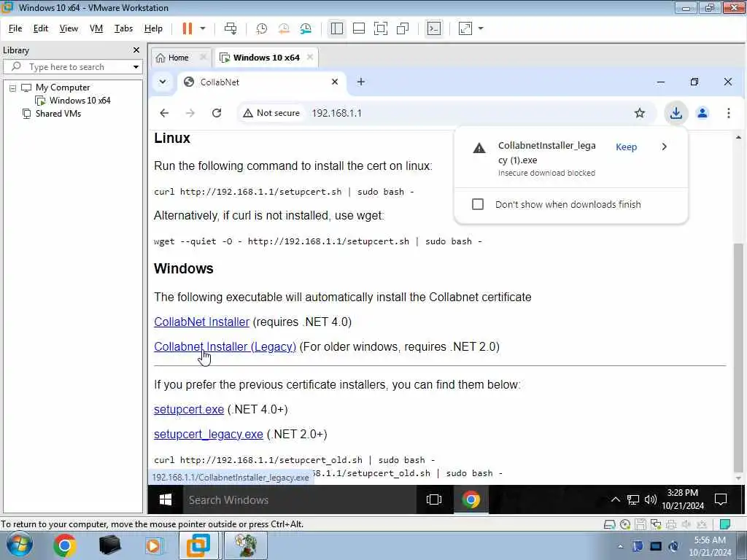Open the Help menu
This screenshot has height=560, width=747.
click(x=153, y=28)
